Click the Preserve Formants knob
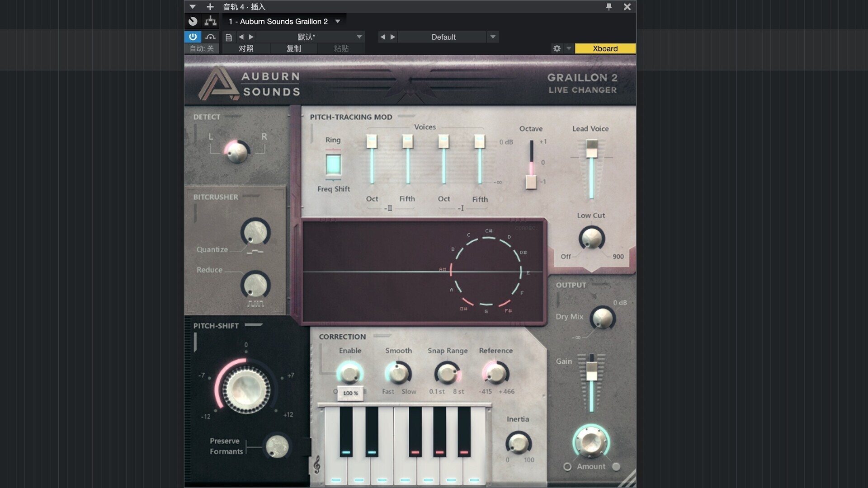 [x=277, y=447]
